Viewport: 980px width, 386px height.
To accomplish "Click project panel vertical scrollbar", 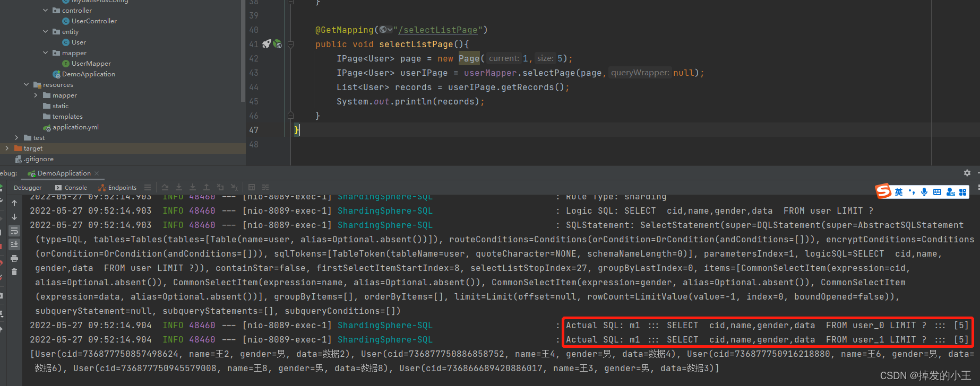I will [243, 50].
